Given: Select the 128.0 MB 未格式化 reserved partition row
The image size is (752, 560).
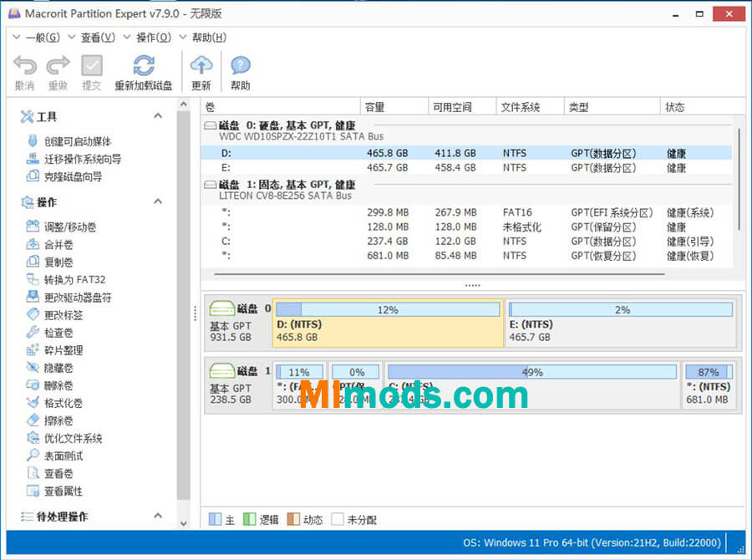Looking at the screenshot, I should [x=466, y=227].
